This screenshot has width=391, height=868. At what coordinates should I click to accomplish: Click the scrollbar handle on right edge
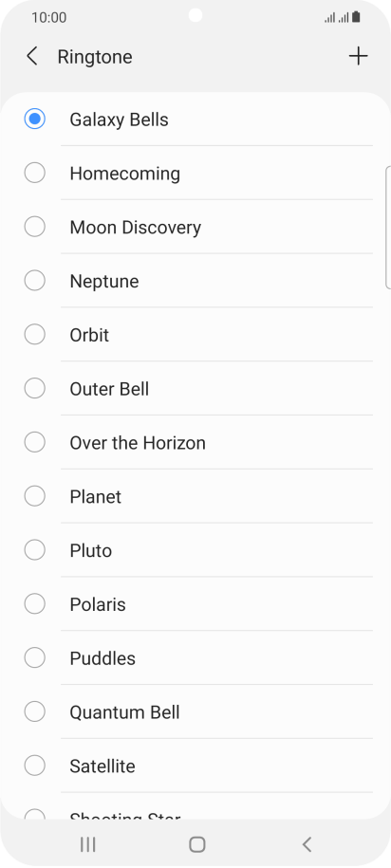tap(387, 227)
